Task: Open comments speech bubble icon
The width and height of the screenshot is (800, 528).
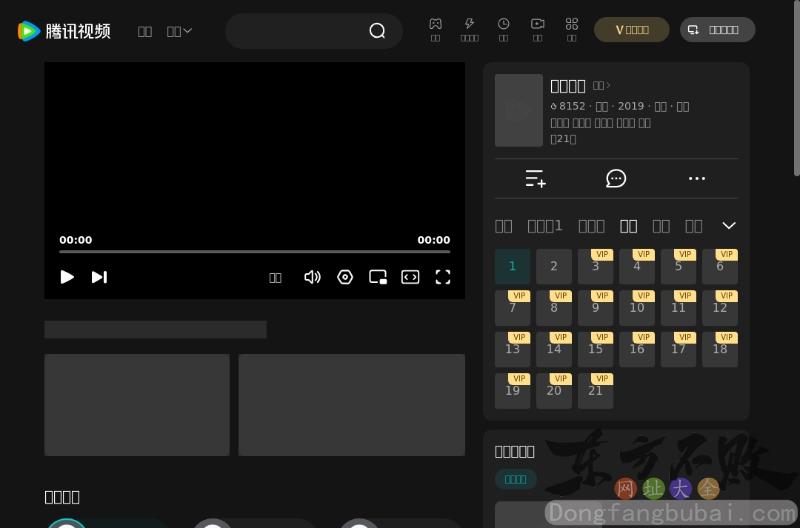Action: (x=616, y=179)
